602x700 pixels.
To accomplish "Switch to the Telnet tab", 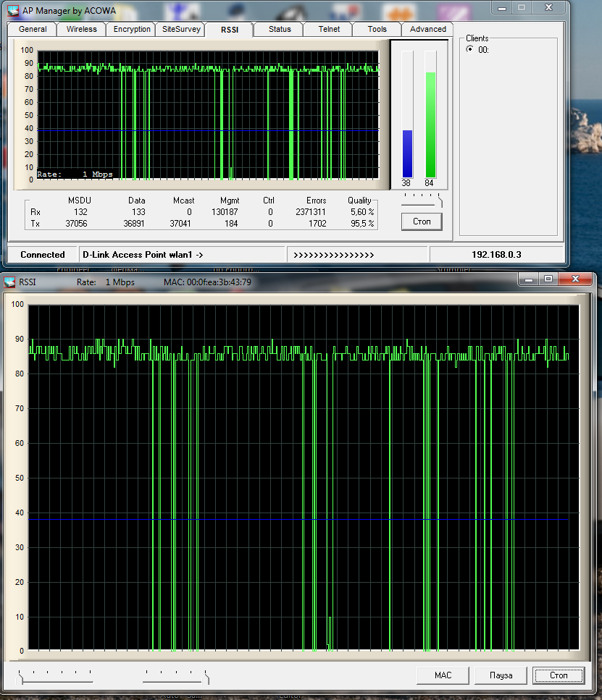I will click(329, 30).
